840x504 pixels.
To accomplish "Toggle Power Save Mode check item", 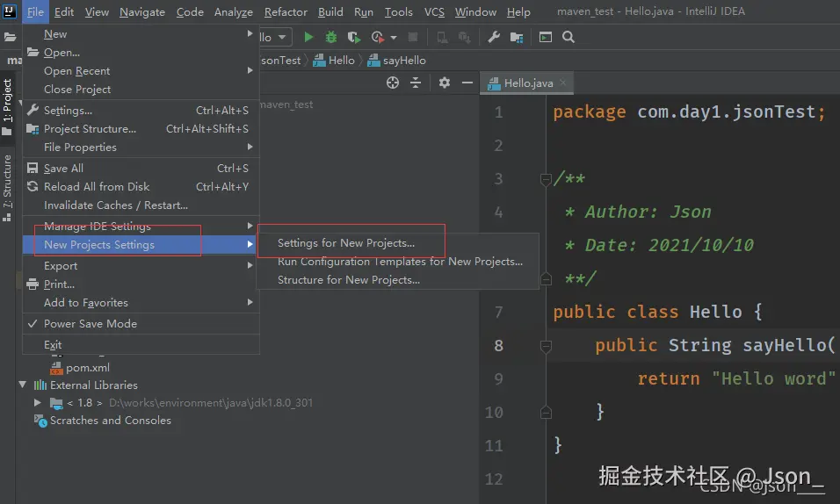I will 141,323.
